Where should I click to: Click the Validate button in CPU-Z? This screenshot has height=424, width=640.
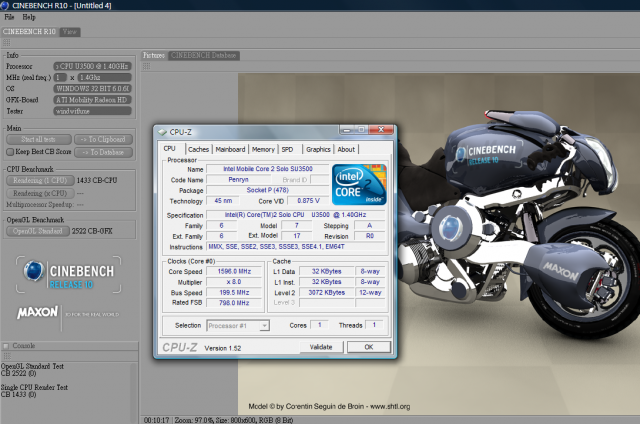321,347
